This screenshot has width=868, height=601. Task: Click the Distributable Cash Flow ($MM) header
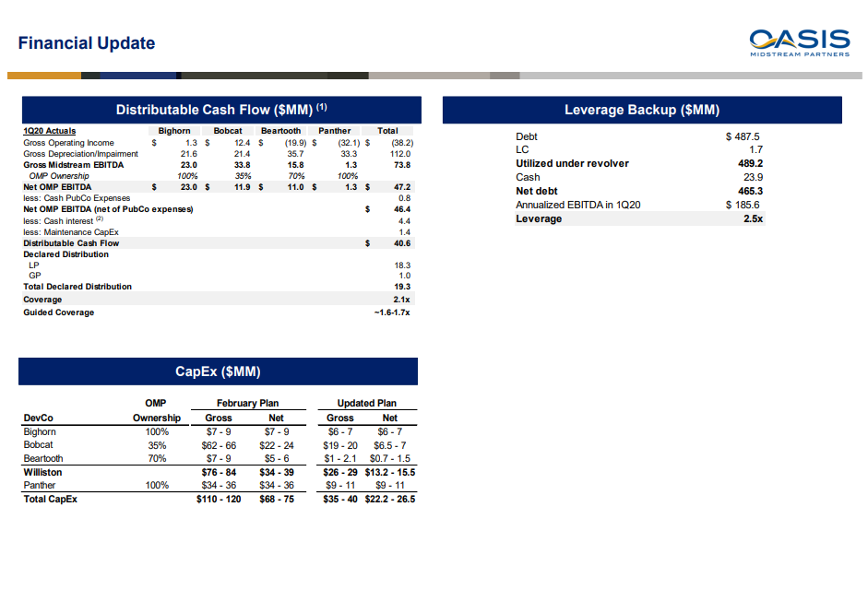tap(221, 110)
